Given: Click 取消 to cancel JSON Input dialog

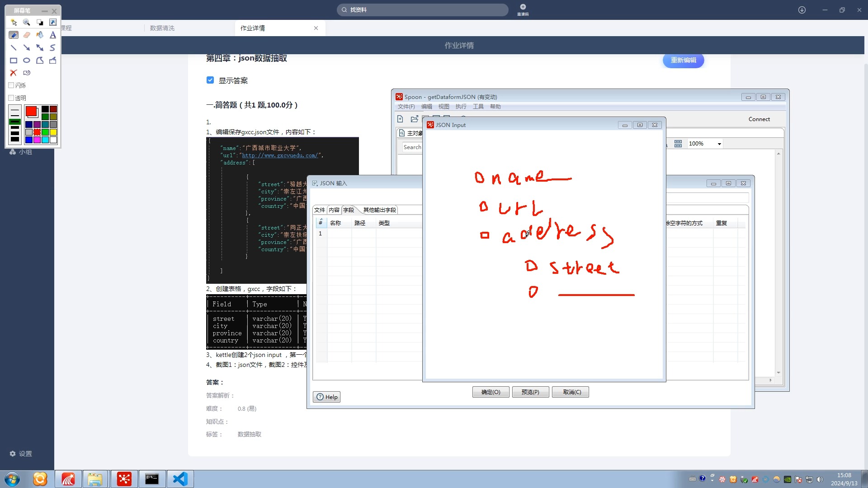Looking at the screenshot, I should click(571, 392).
